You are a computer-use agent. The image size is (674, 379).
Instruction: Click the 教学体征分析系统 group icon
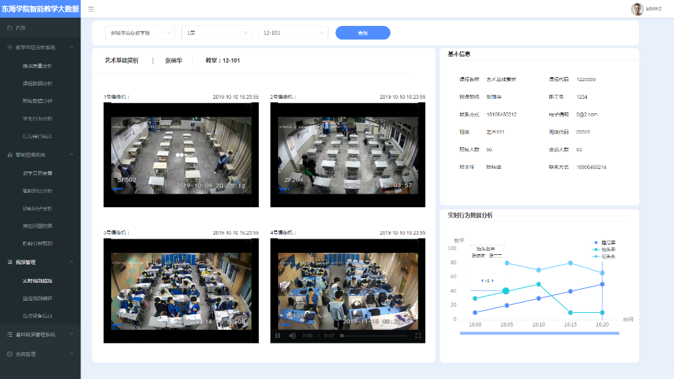(x=9, y=47)
